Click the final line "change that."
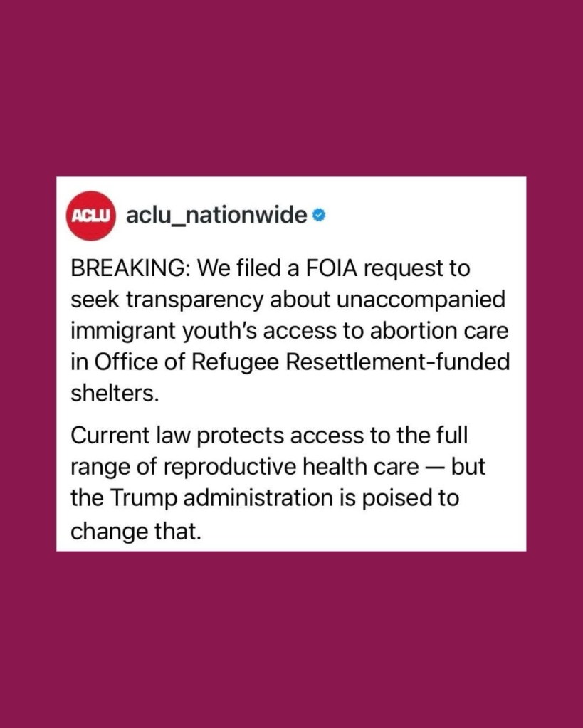The height and width of the screenshot is (728, 583). click(x=136, y=529)
